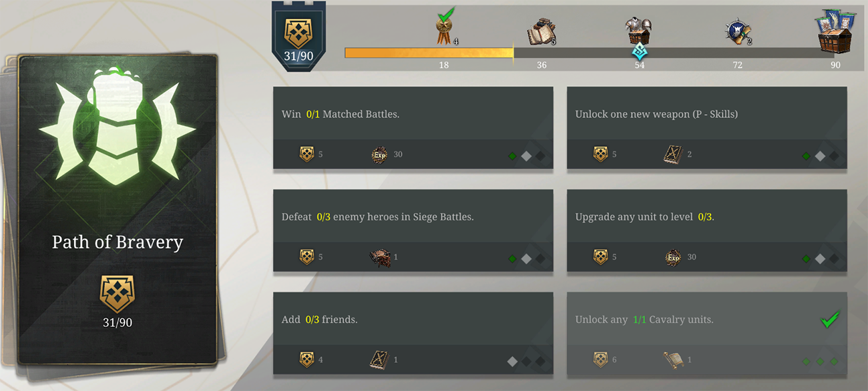Image resolution: width=868 pixels, height=391 pixels.
Task: Select the book reward at milestone 36
Action: pyautogui.click(x=541, y=32)
